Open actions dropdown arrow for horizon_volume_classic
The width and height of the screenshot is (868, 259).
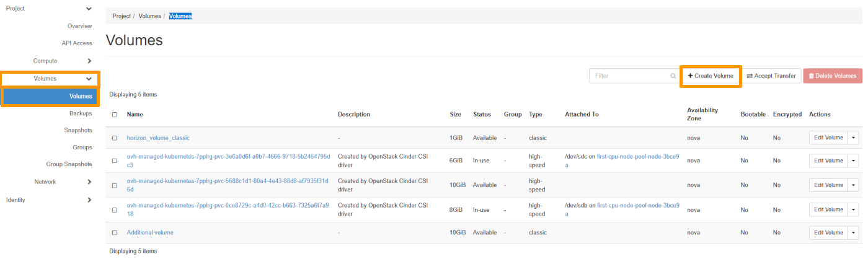(854, 138)
